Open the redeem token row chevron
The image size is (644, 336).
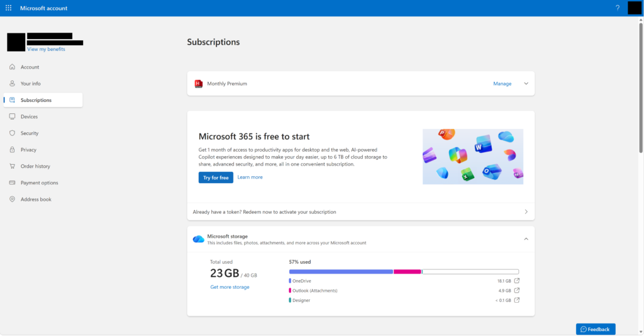(x=526, y=212)
